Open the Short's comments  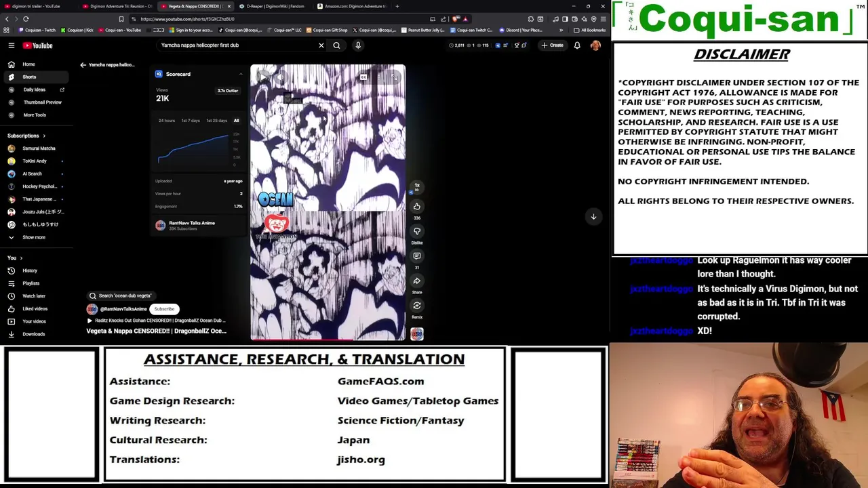point(417,256)
